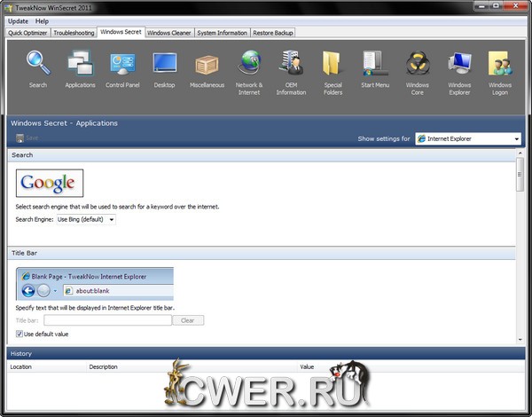
Task: Select the Network & Internet globe icon
Action: tap(249, 63)
